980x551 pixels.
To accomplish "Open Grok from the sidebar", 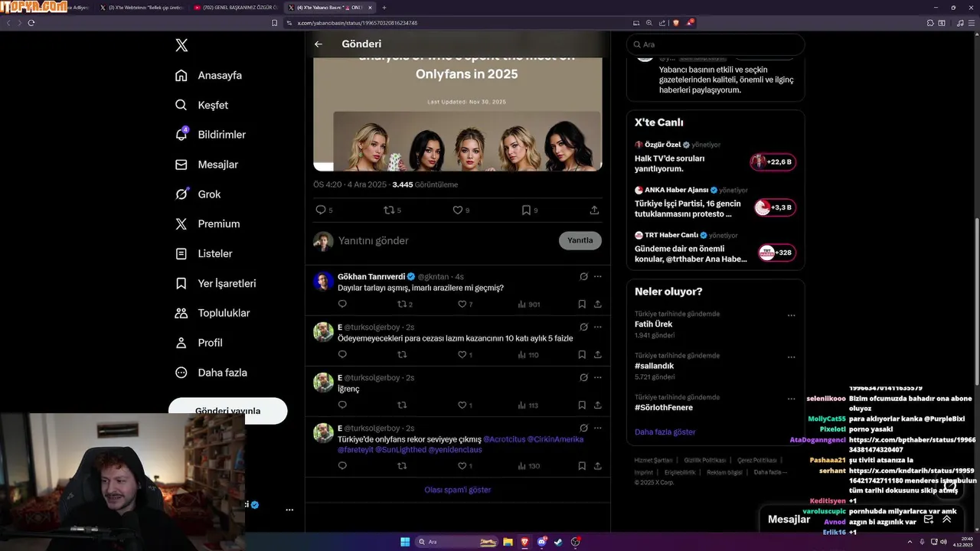I will (x=198, y=194).
